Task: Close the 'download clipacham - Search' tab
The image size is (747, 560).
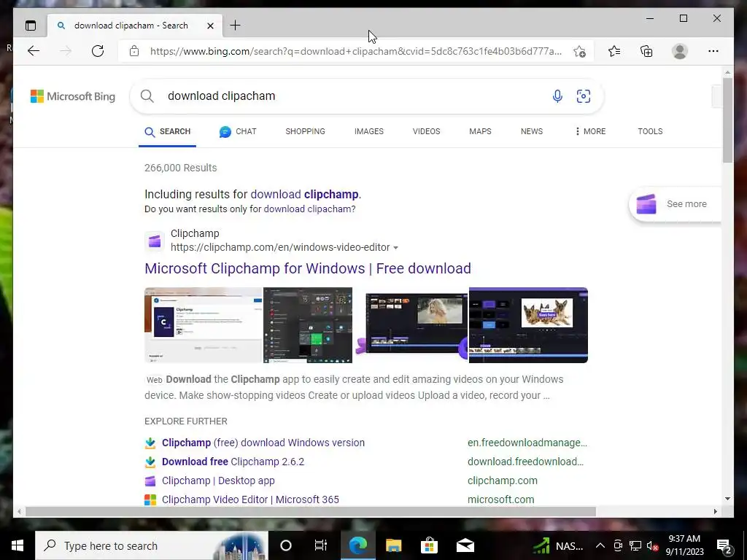Action: 210,26
